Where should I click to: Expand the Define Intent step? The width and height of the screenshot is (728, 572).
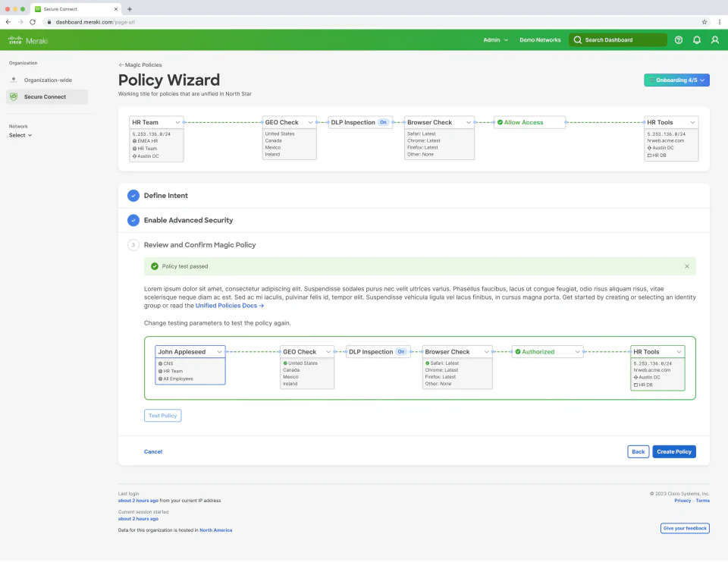click(414, 196)
